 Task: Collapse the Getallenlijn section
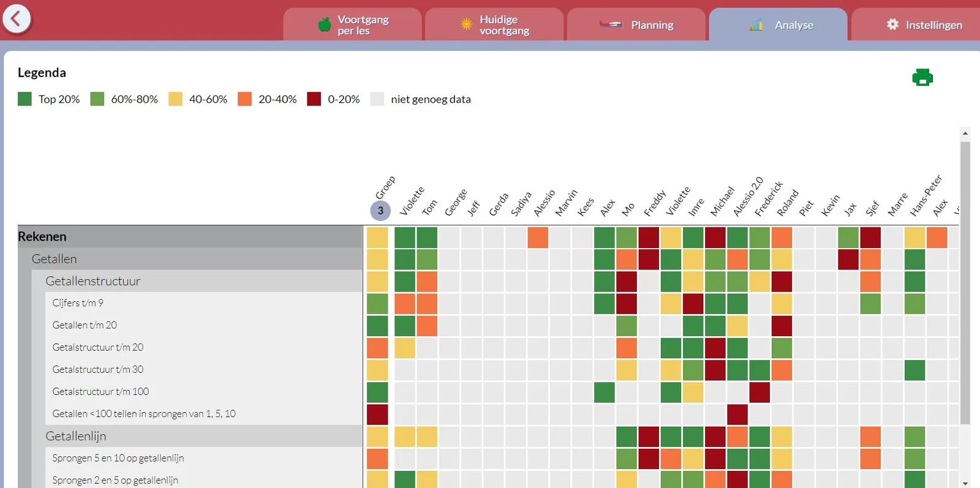[203, 436]
